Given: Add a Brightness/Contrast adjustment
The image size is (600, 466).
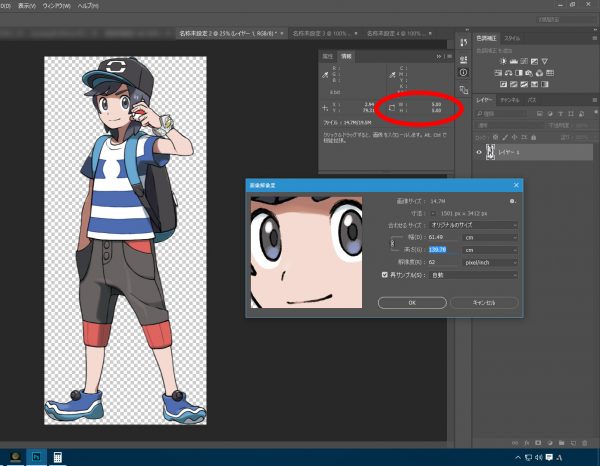Looking at the screenshot, I should pyautogui.click(x=503, y=61).
